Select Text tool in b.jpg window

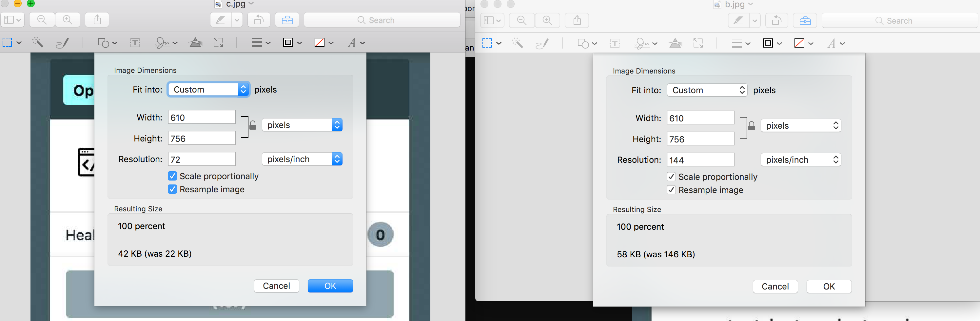(x=615, y=43)
